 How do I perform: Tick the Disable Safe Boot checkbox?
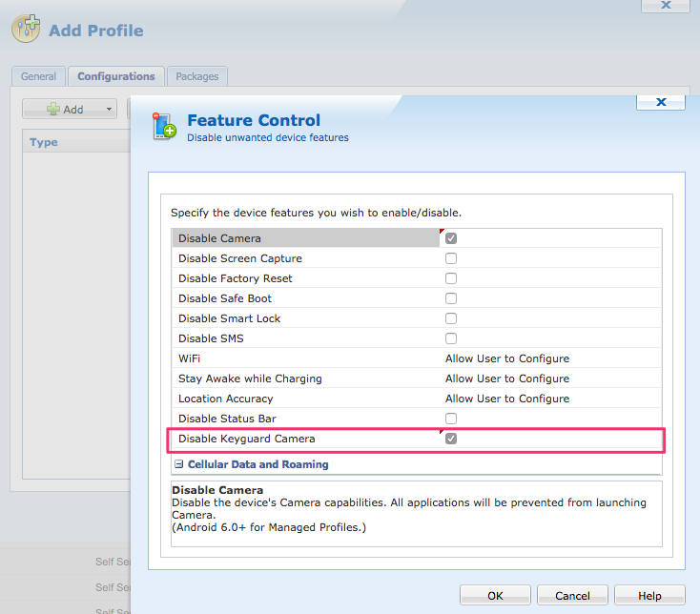click(x=451, y=298)
